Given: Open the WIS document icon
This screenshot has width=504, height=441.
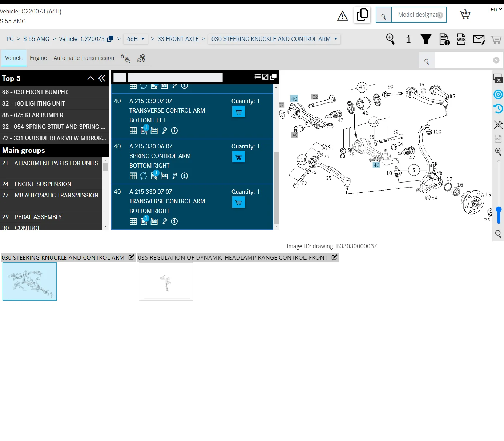Looking at the screenshot, I should point(461,39).
